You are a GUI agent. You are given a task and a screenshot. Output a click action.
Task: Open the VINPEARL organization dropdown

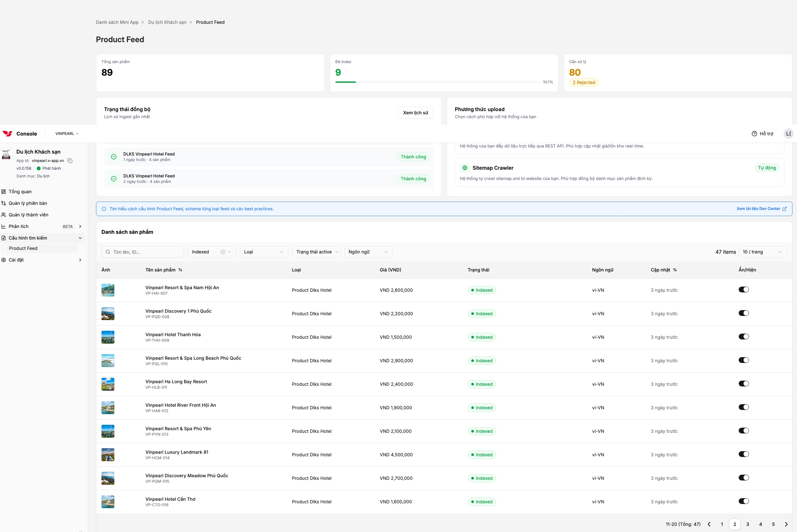(67, 134)
